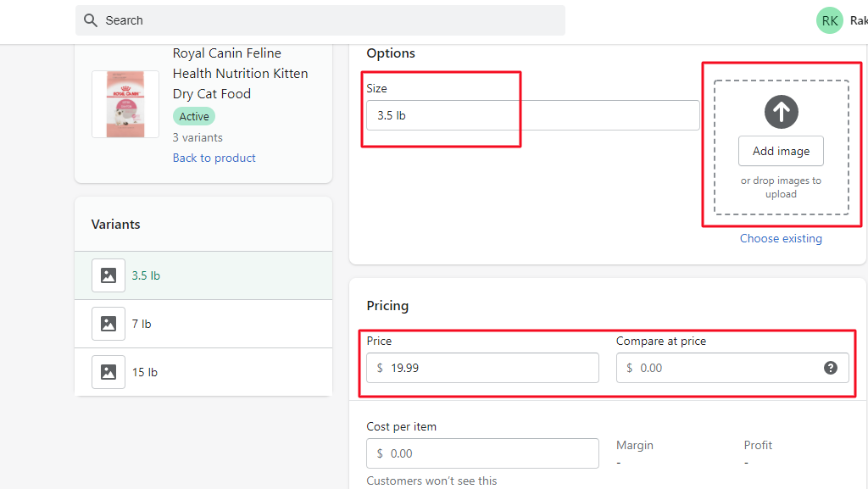Click the image placeholder icon for 15 lb variant

(x=108, y=371)
